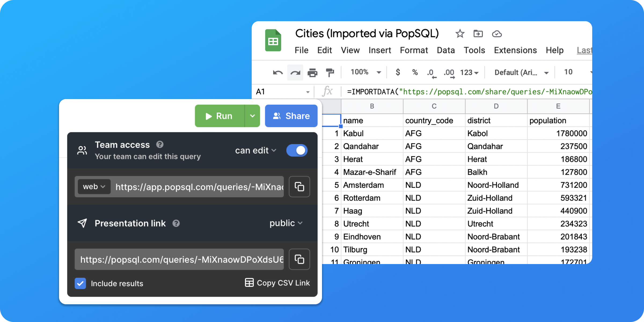Click the Google Sheets logo icon
The height and width of the screenshot is (322, 644).
[273, 40]
